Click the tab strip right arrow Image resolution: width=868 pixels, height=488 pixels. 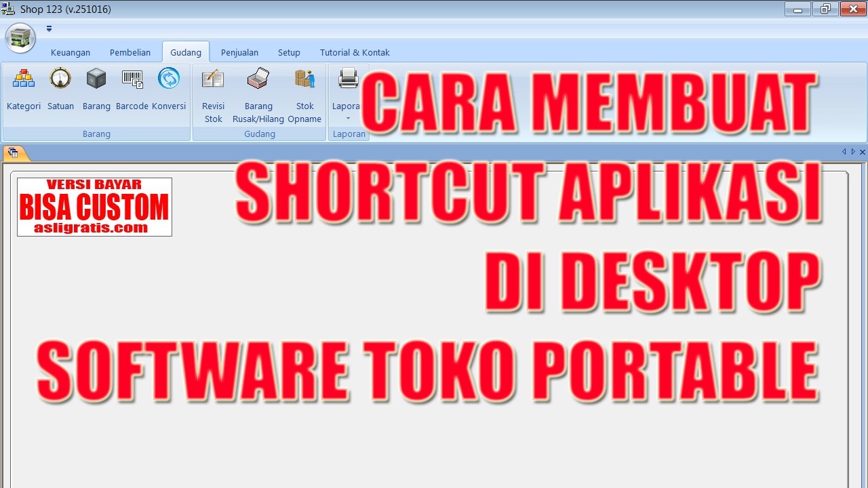point(853,152)
